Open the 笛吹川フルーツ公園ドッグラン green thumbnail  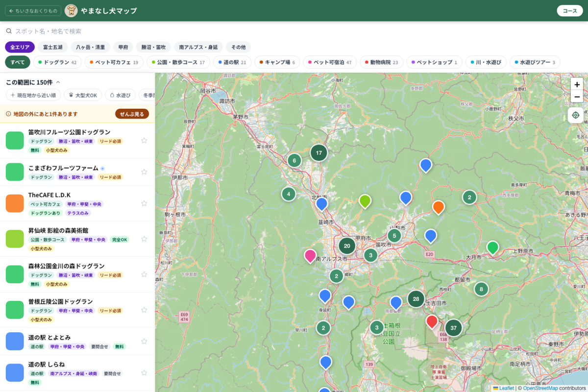[15, 141]
